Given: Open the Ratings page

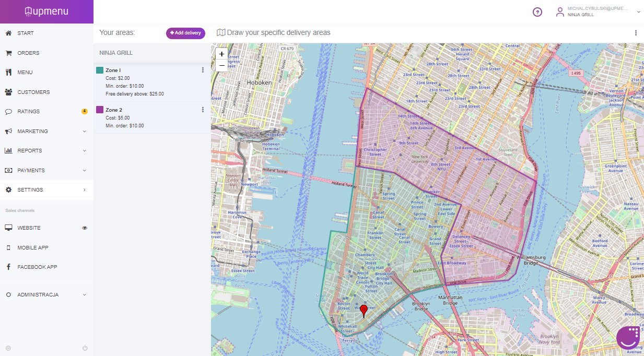Looking at the screenshot, I should point(28,112).
